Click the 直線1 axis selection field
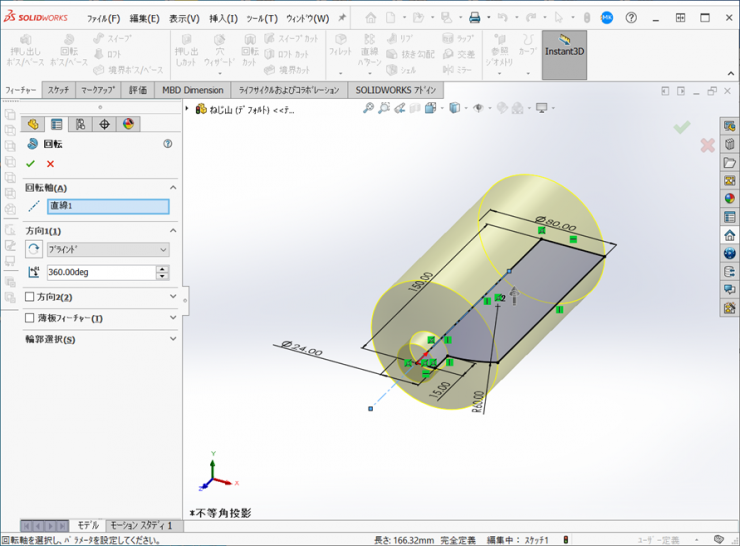740x546 pixels. (x=108, y=206)
